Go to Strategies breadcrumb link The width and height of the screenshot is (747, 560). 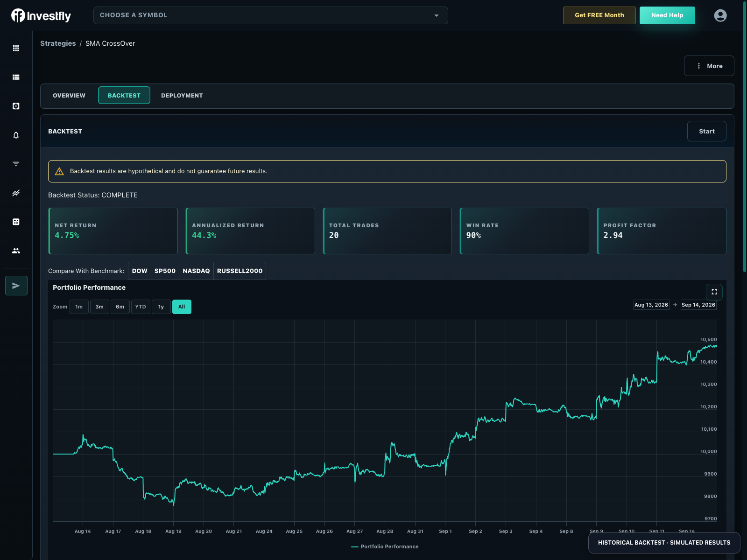click(58, 43)
